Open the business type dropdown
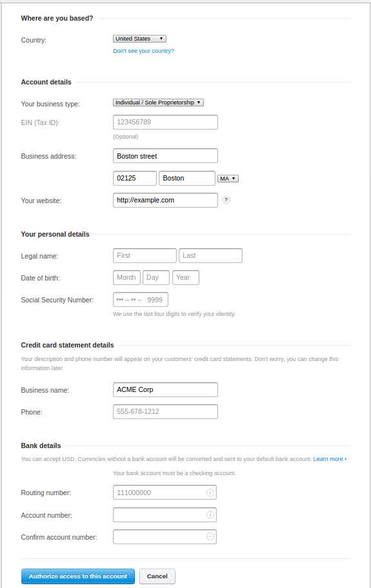Viewport: 371px width, 588px height. click(x=158, y=103)
